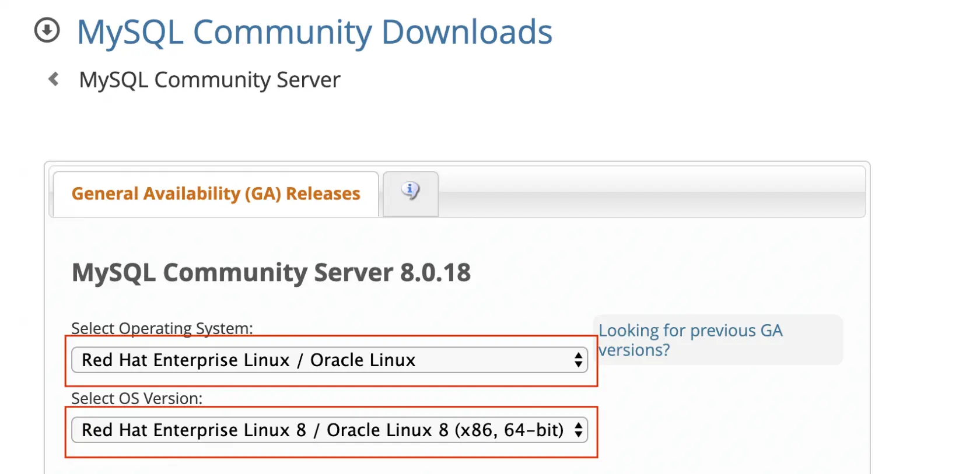Click the download circle icon beside the title
Viewport: 980px width, 474px height.
[x=47, y=30]
